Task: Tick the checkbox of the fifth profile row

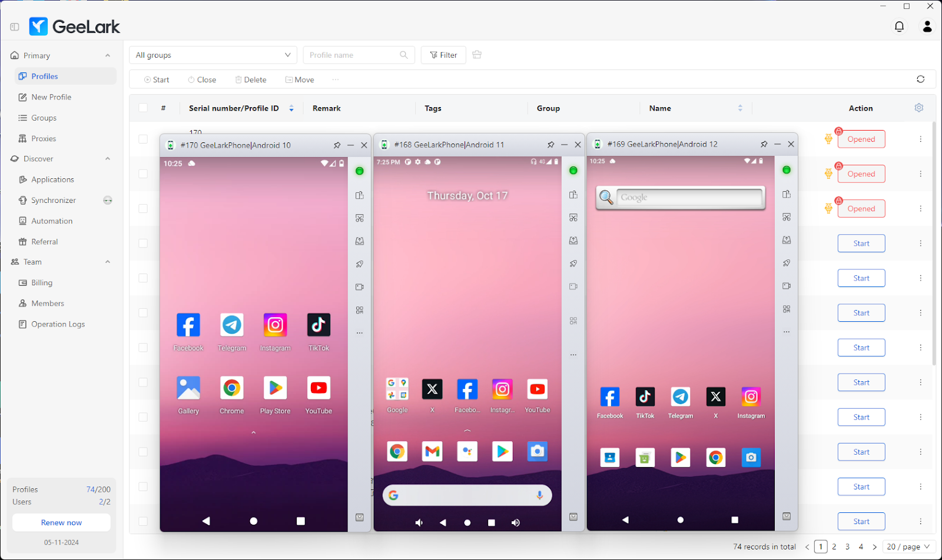Action: click(143, 278)
